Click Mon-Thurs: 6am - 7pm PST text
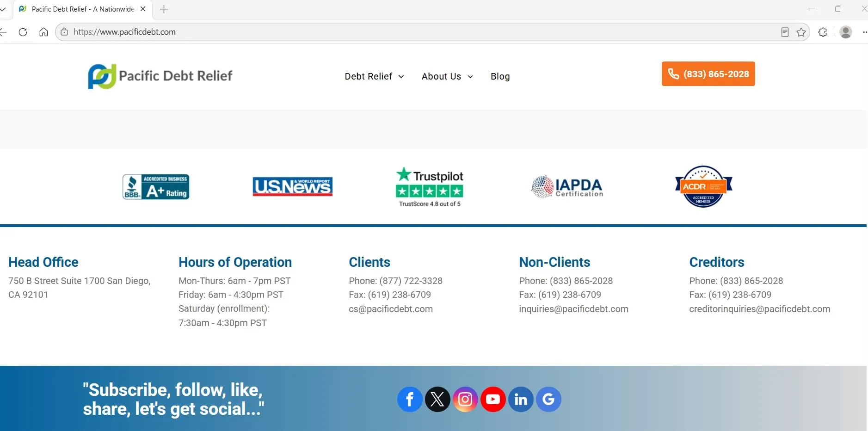Image resolution: width=868 pixels, height=431 pixels. pos(234,281)
